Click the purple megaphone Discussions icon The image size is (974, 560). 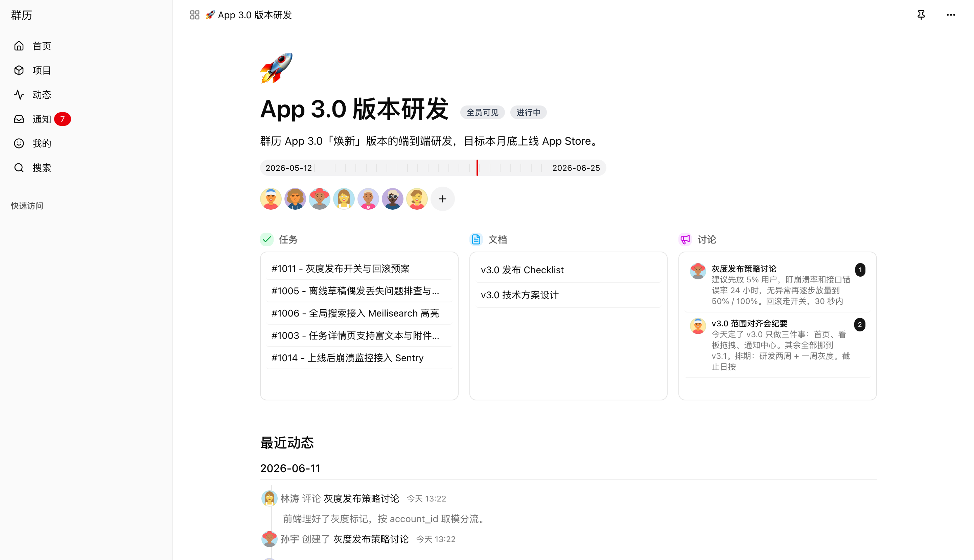point(685,239)
